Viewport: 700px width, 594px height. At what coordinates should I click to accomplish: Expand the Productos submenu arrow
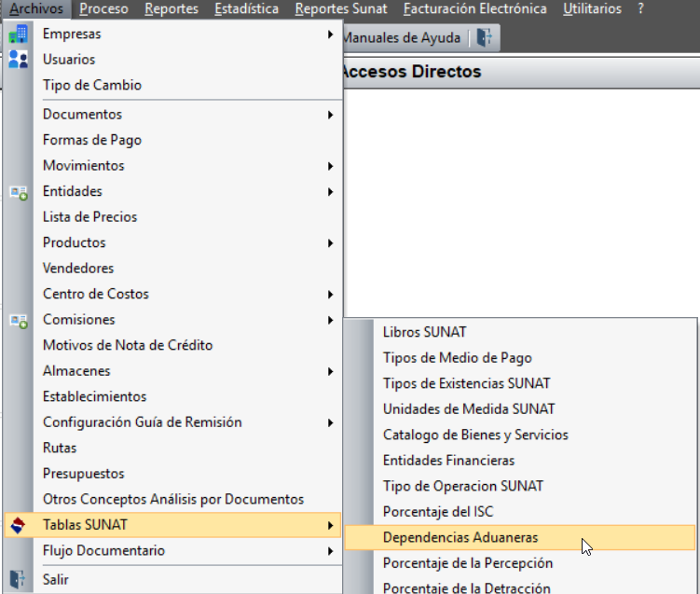[x=330, y=243]
